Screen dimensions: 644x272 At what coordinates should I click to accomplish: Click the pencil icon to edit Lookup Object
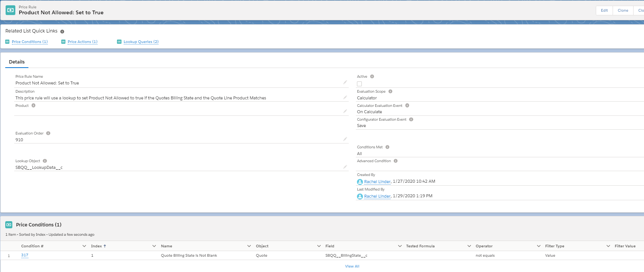click(x=345, y=167)
